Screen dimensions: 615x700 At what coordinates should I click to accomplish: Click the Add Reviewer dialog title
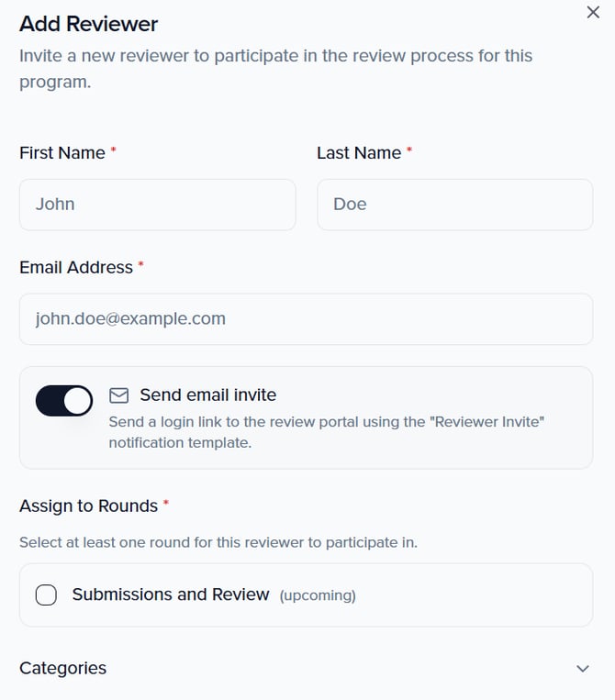(x=88, y=24)
